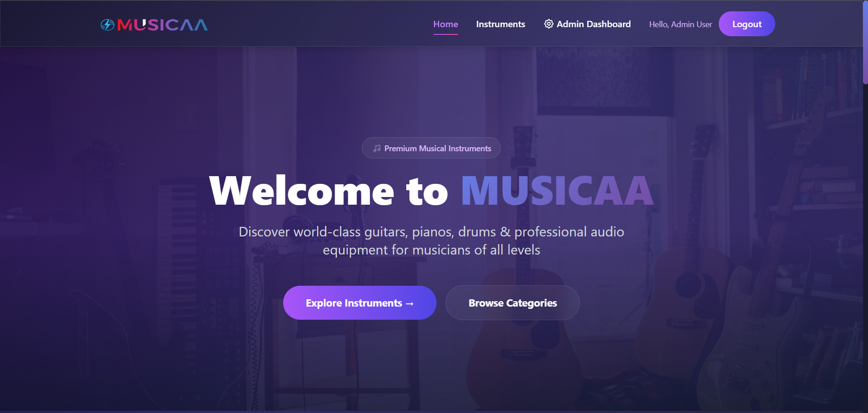Open Explore Instruments

360,303
